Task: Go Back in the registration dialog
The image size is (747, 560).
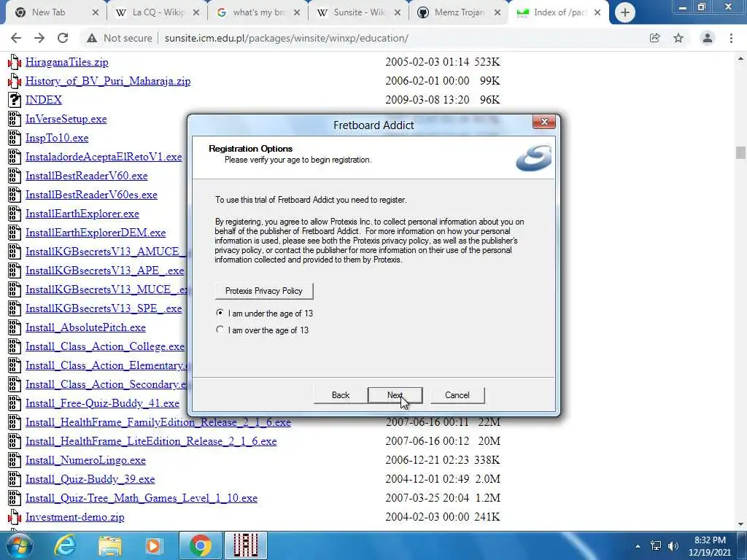Action: pyautogui.click(x=341, y=395)
